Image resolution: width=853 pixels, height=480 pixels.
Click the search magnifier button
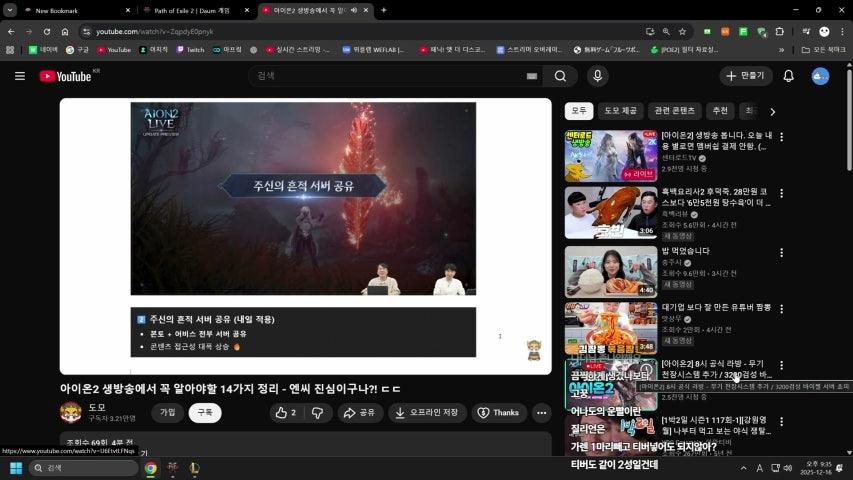[560, 76]
